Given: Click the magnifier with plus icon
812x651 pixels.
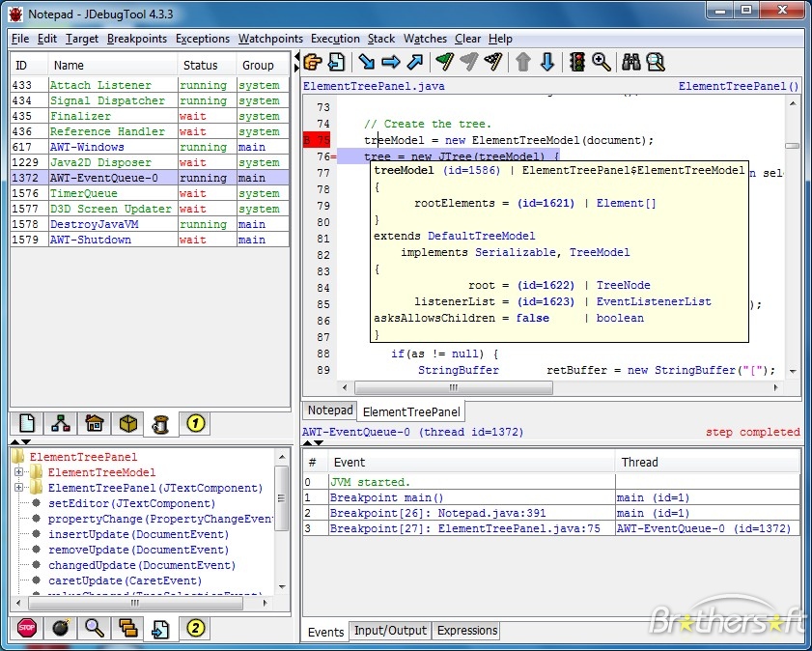Looking at the screenshot, I should point(602,62).
